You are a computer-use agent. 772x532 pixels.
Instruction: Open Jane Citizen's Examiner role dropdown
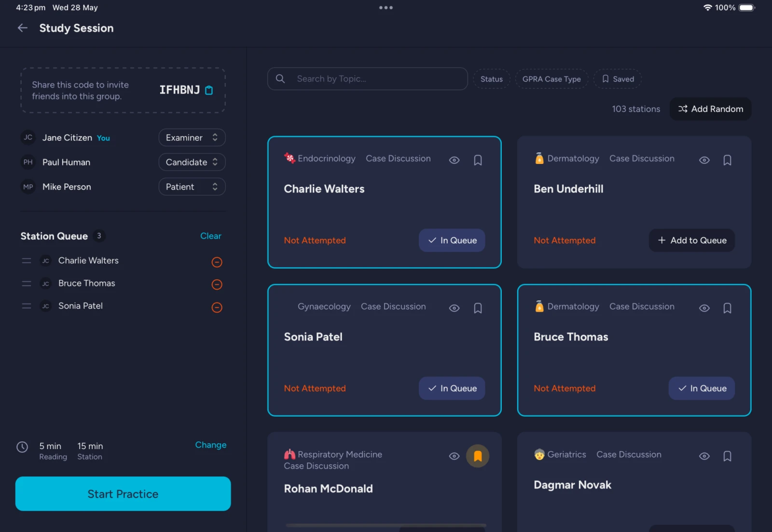[192, 138]
